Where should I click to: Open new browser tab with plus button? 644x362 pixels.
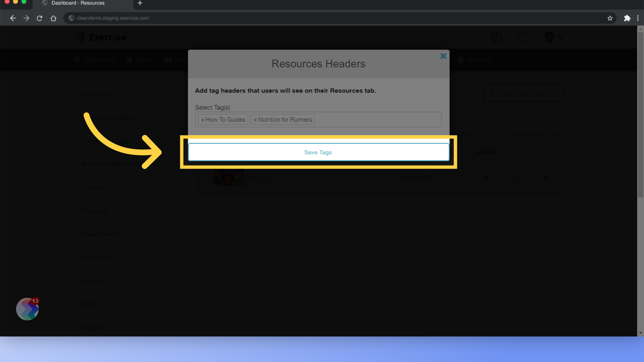point(140,3)
